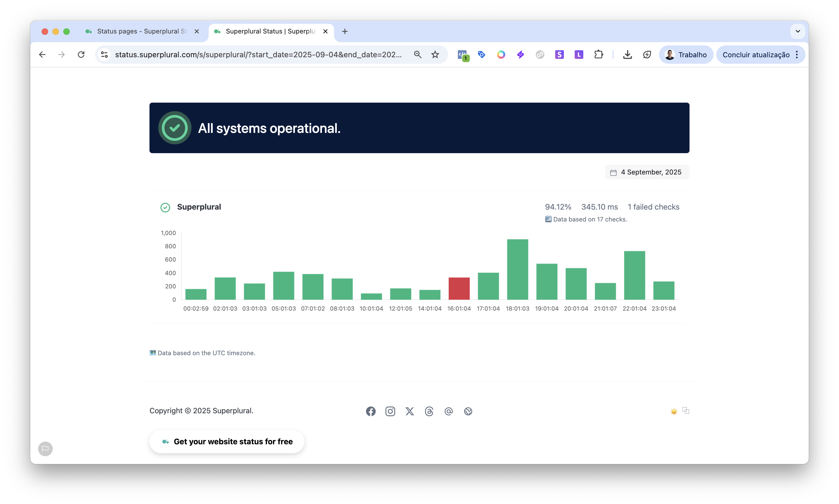
Task: Click the 22:01:04 chart bar
Action: tap(634, 275)
